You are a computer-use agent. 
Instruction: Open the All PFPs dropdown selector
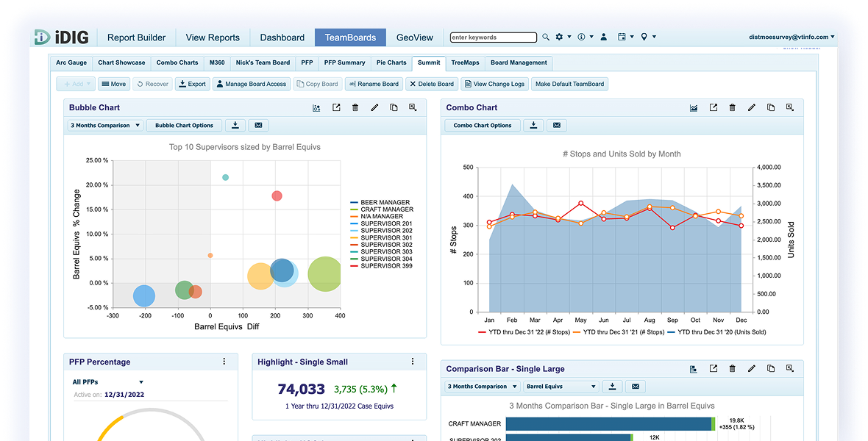[107, 381]
